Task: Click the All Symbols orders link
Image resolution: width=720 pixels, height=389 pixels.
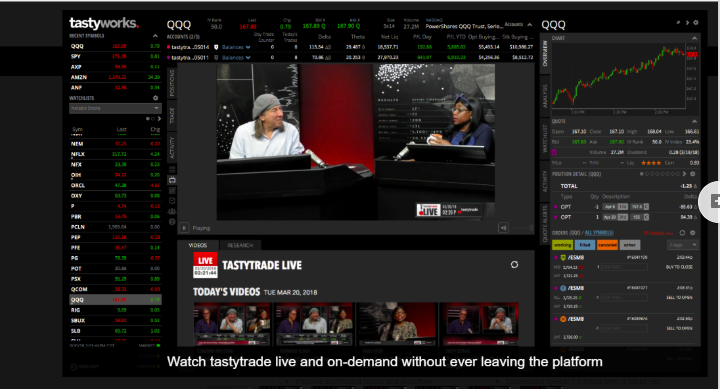Action: point(599,233)
